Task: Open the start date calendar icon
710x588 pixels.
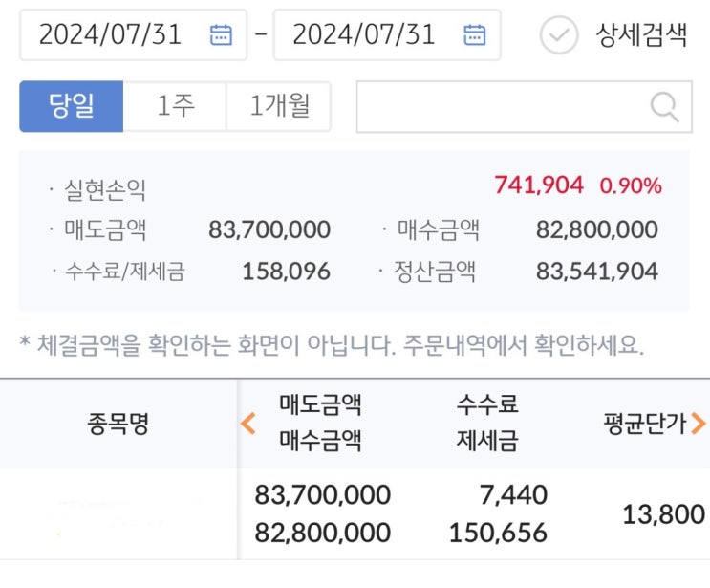Action: (x=221, y=35)
